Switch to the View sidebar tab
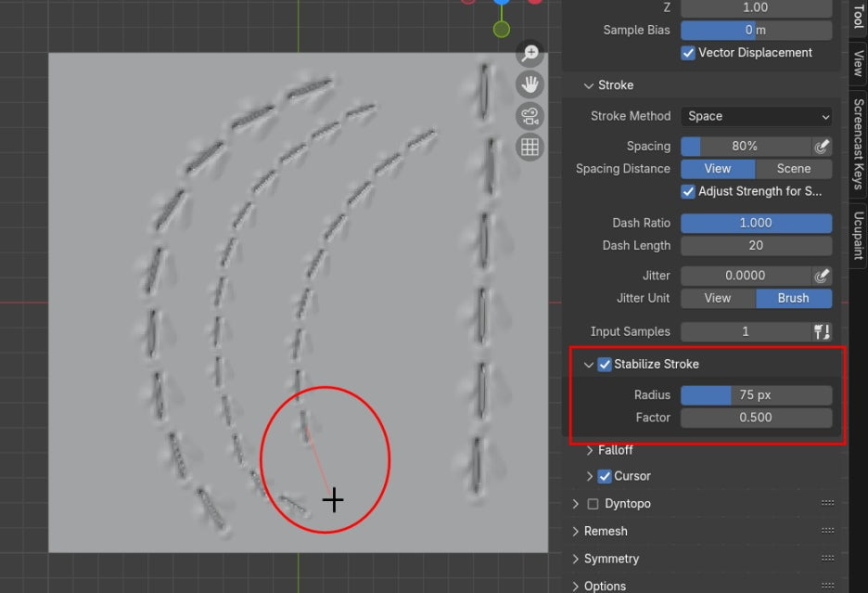This screenshot has height=593, width=868. (x=858, y=62)
